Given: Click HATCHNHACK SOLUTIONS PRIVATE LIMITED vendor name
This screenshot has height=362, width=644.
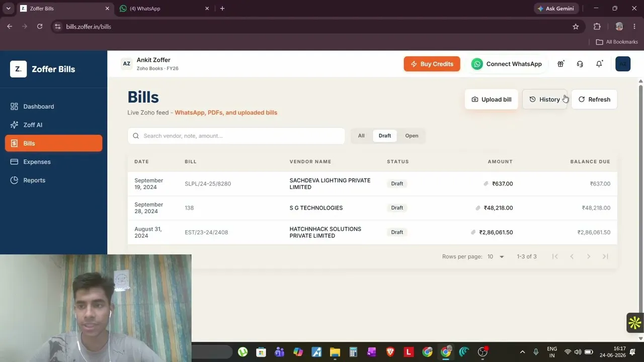Looking at the screenshot, I should coord(326,232).
